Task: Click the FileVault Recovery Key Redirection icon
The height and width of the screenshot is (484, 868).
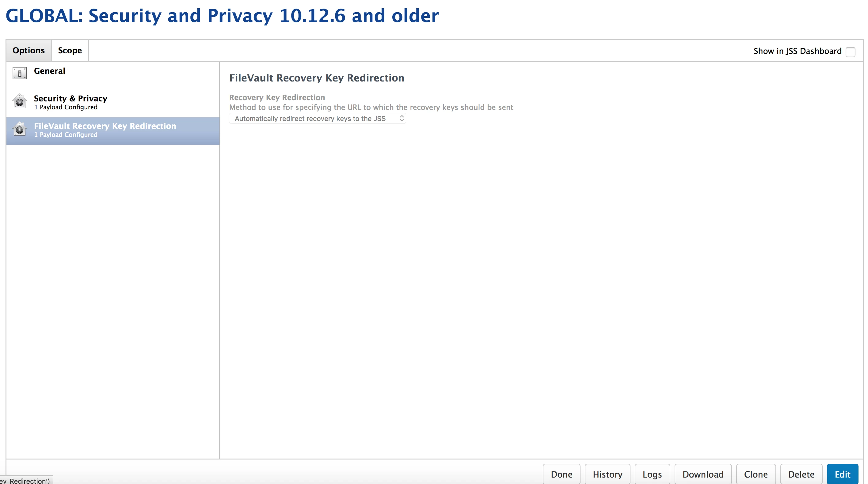Action: click(x=20, y=129)
